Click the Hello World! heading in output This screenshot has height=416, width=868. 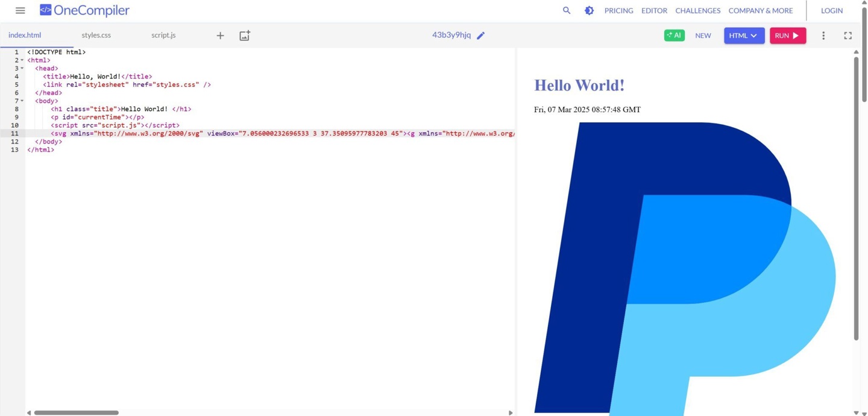pos(579,85)
